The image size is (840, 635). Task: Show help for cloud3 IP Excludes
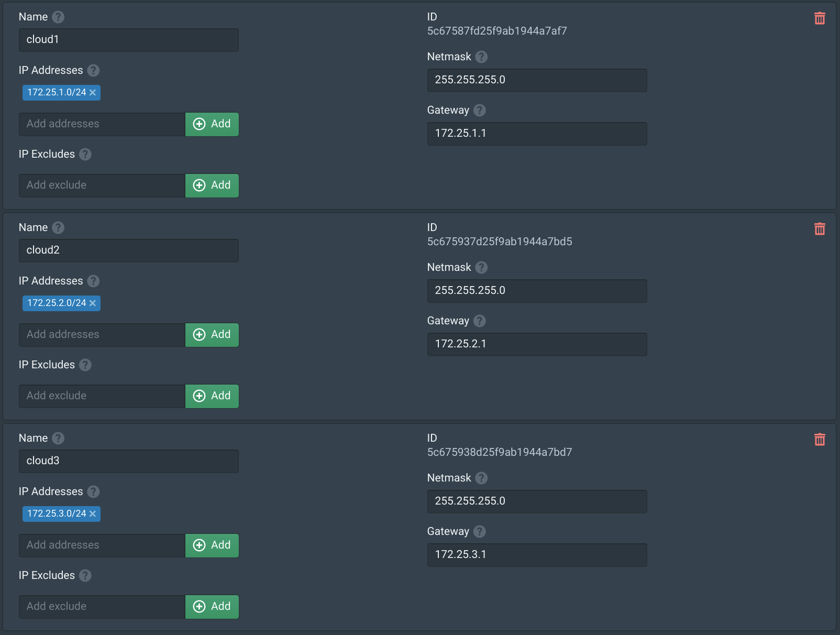85,575
